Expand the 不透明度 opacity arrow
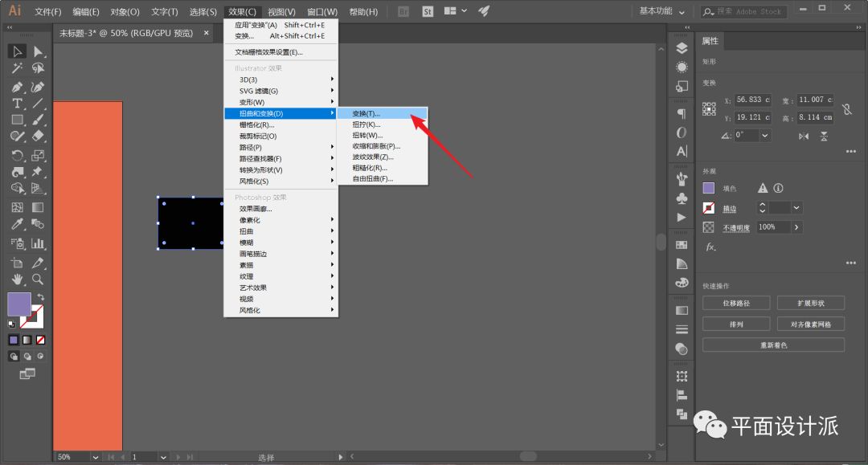Image resolution: width=868 pixels, height=465 pixels. [x=796, y=227]
